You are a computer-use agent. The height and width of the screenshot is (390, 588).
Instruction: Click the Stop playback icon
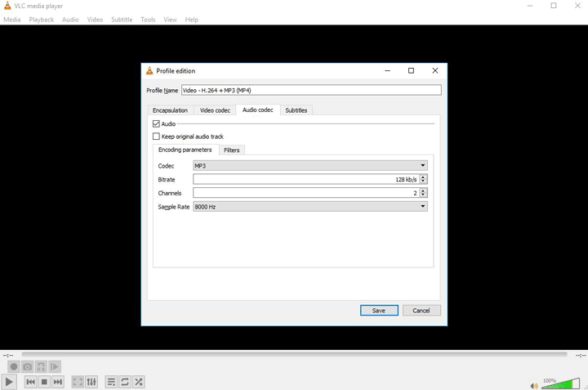44,382
